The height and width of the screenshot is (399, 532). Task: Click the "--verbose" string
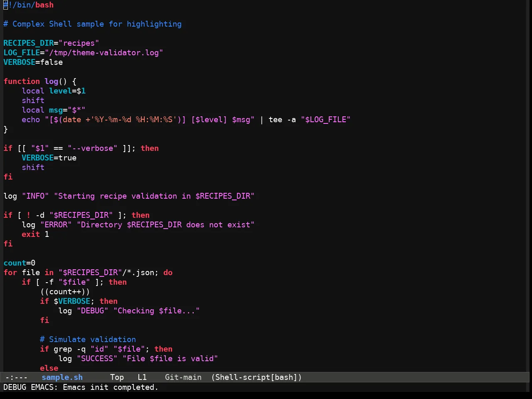click(x=92, y=148)
